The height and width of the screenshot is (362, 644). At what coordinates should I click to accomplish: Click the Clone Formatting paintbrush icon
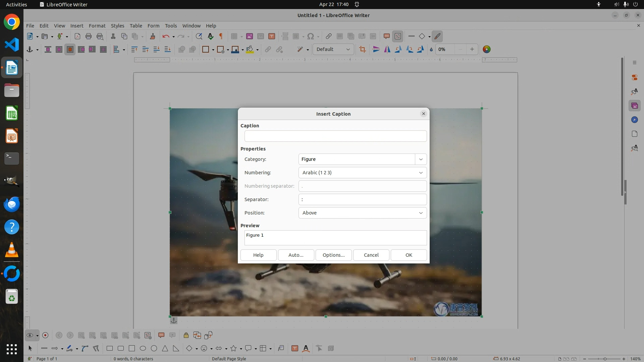(152, 37)
